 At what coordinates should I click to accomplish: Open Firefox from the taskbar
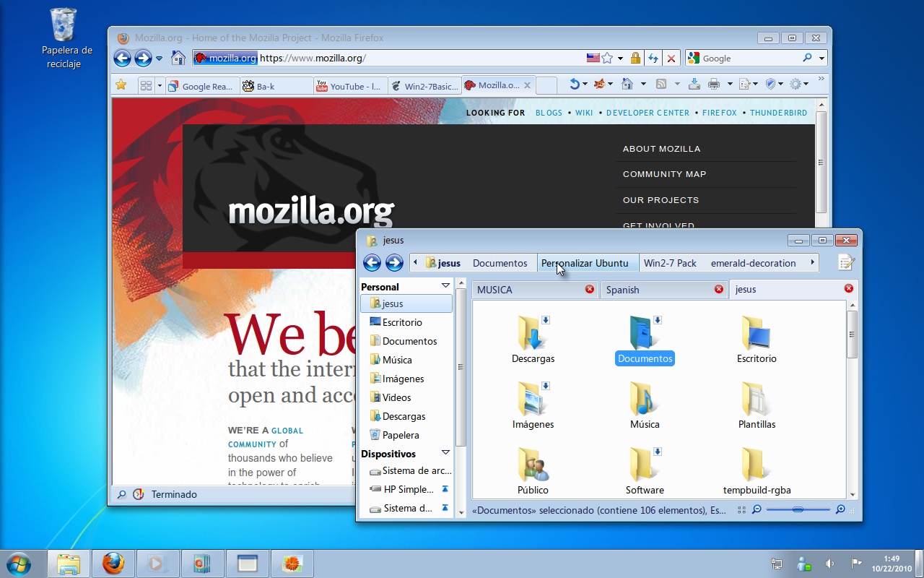pos(113,564)
